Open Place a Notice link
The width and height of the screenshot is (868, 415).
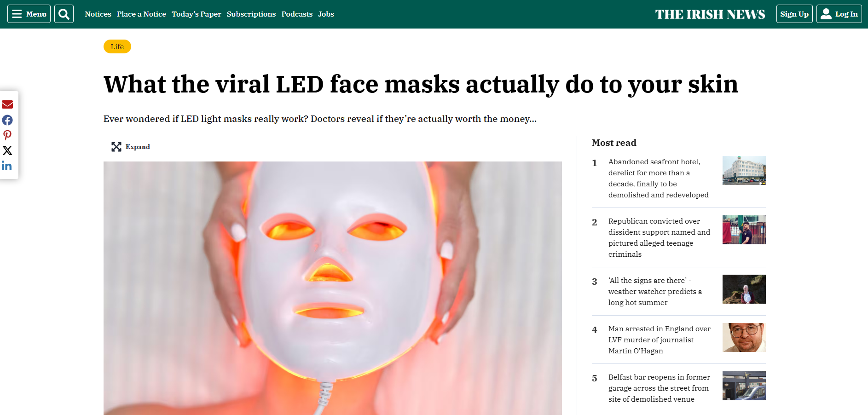141,14
